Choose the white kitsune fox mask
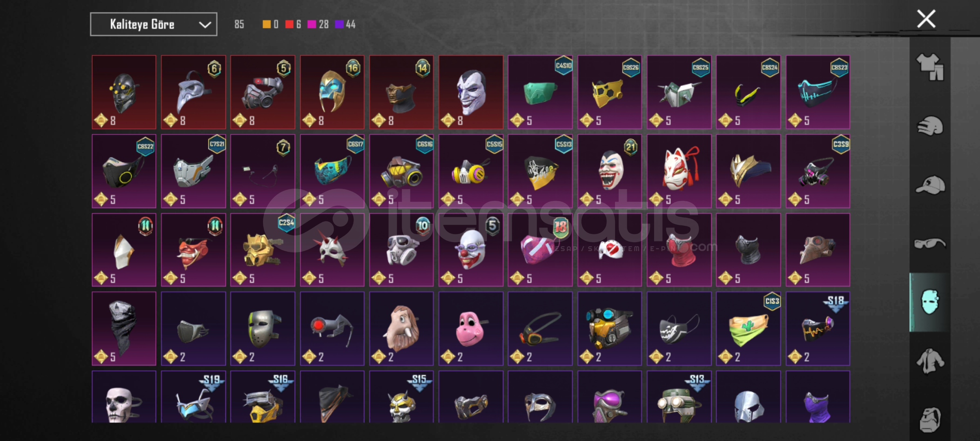This screenshot has width=980, height=441. click(x=679, y=171)
